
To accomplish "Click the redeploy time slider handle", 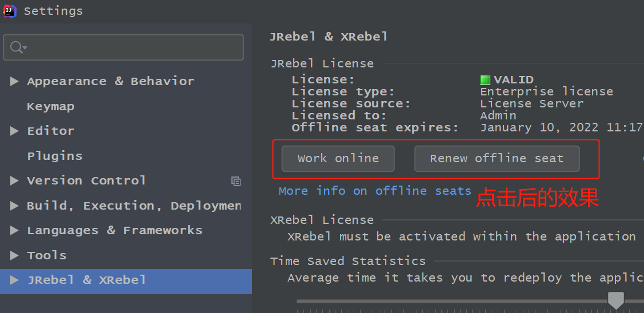I will point(615,300).
